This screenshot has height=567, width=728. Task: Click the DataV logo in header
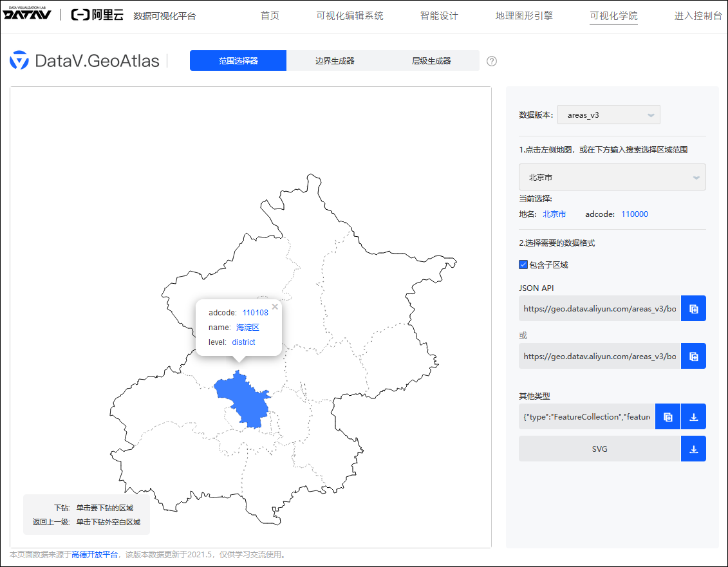[x=27, y=14]
